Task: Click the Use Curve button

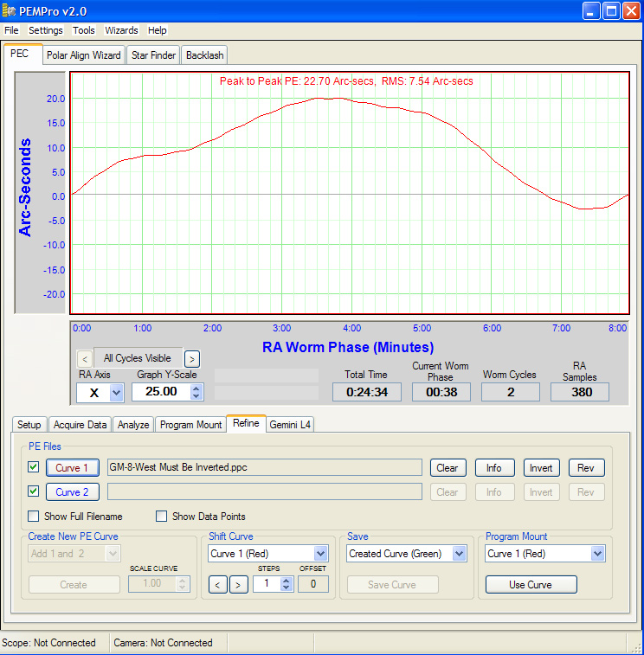Action: pos(531,584)
